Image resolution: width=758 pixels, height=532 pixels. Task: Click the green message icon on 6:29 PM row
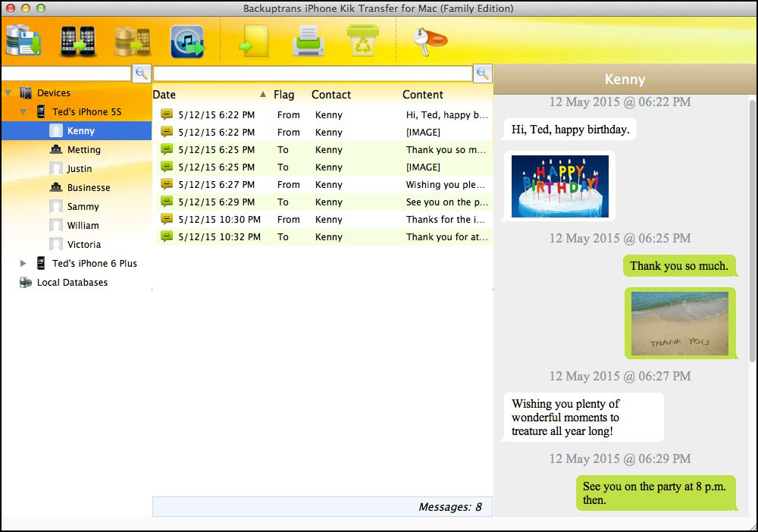pos(167,202)
